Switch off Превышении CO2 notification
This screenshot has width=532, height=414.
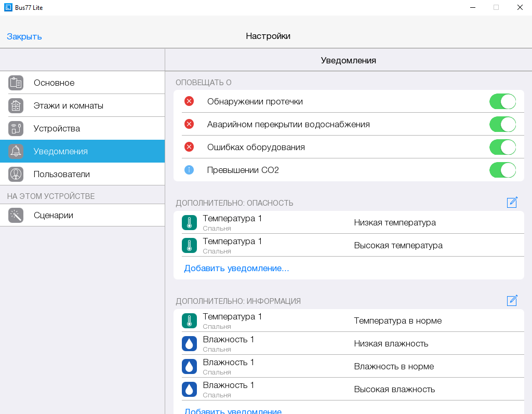coord(502,170)
